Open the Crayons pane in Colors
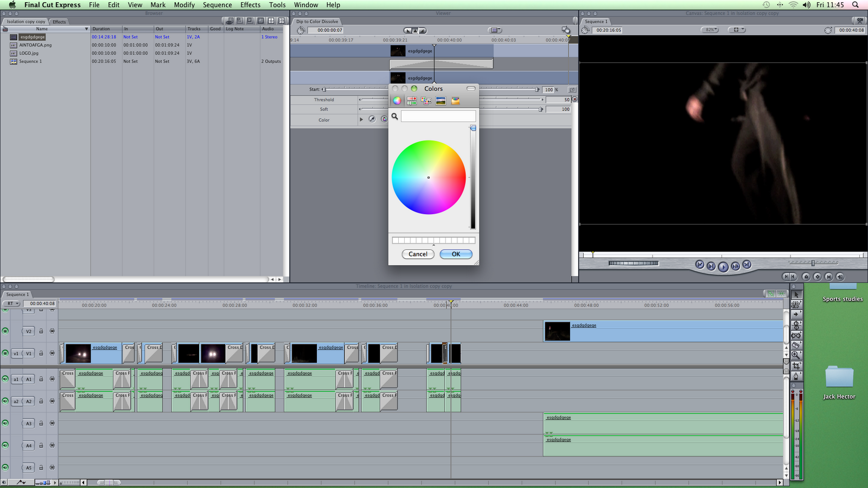Image resolution: width=868 pixels, height=488 pixels. click(455, 101)
